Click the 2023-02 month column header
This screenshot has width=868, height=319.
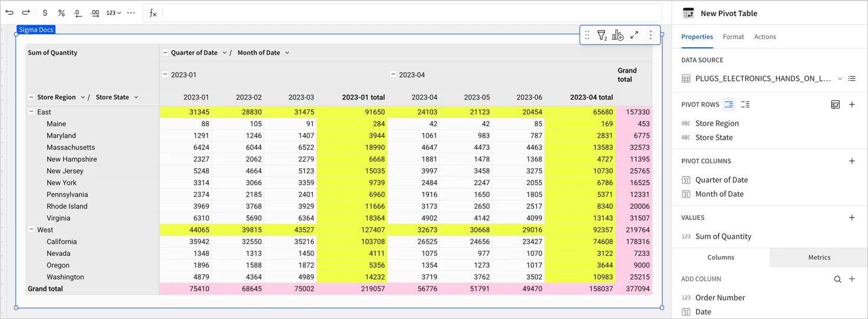click(x=249, y=97)
